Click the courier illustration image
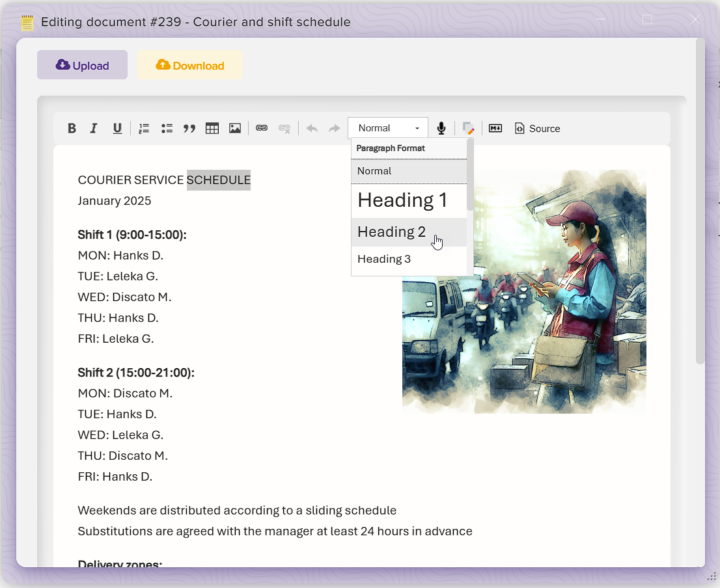Screen dimensions: 720x588 click(524, 291)
